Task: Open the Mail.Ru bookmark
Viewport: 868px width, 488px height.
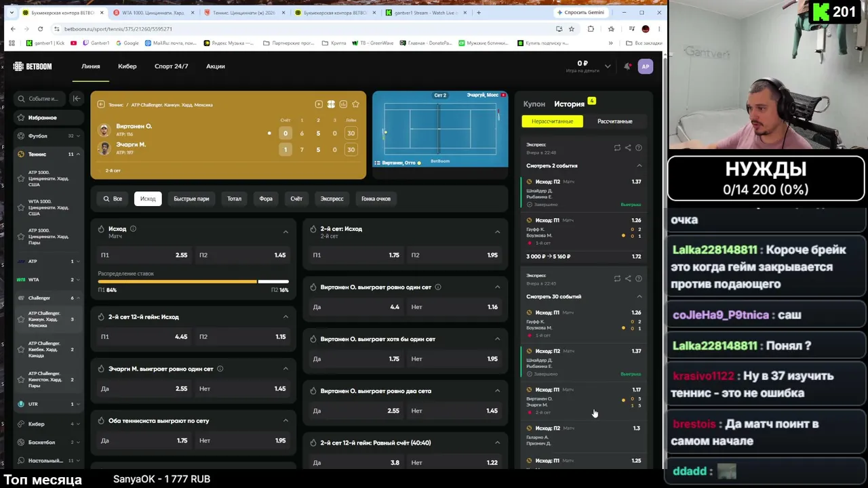Action: point(170,43)
